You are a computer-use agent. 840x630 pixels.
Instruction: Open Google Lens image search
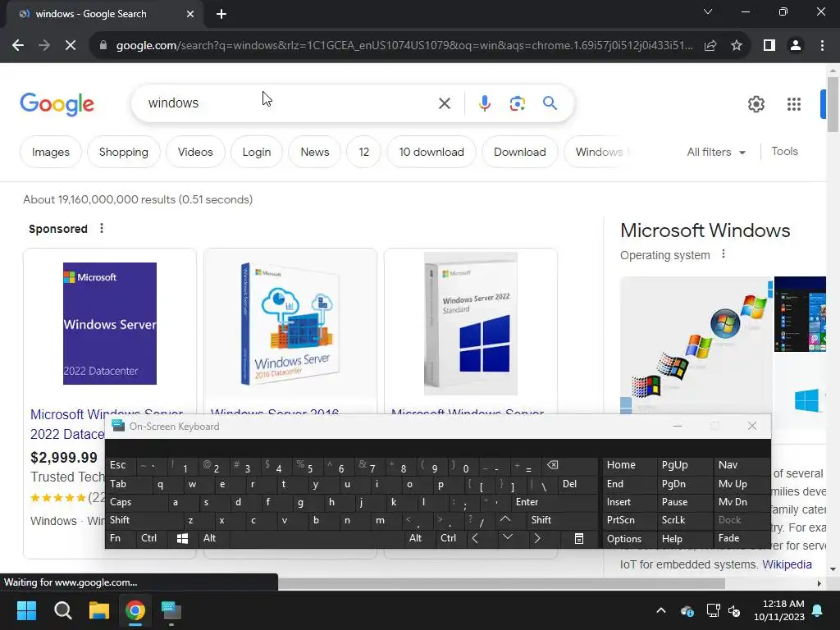coord(517,103)
